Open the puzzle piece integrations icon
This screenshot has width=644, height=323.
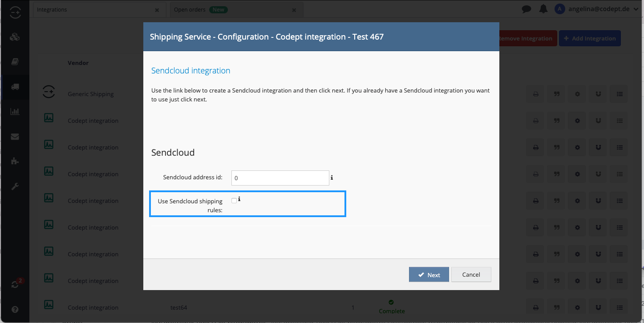[x=15, y=161]
